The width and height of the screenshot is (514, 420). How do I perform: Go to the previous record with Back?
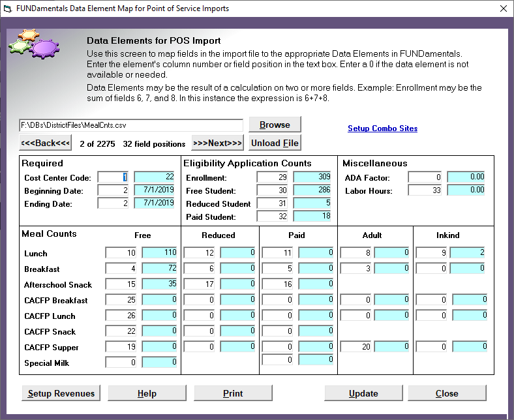coord(45,143)
